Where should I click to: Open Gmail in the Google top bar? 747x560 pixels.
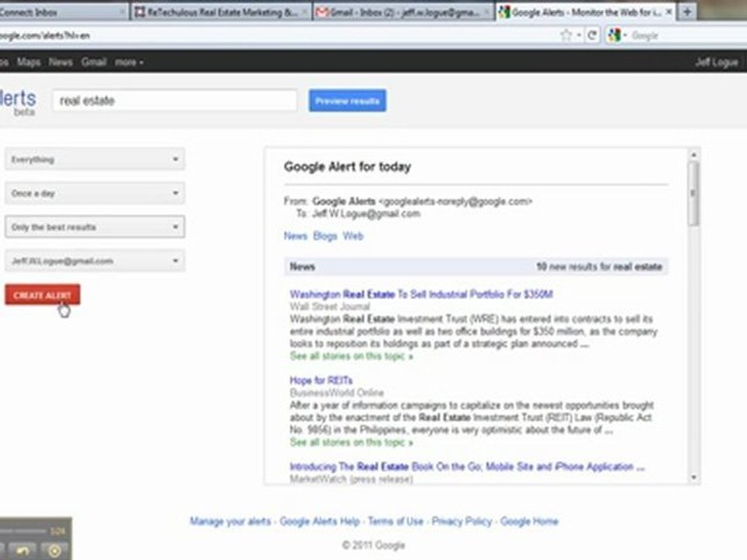(93, 62)
